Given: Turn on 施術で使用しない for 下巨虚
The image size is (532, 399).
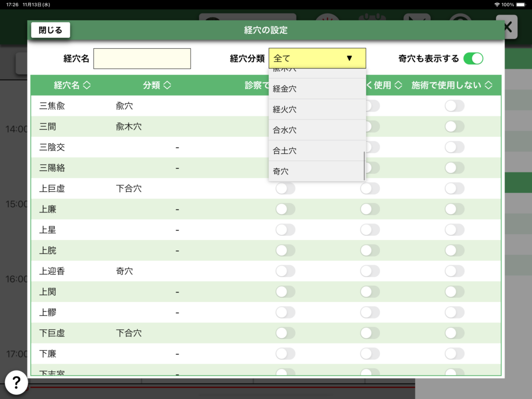Looking at the screenshot, I should pyautogui.click(x=454, y=333).
